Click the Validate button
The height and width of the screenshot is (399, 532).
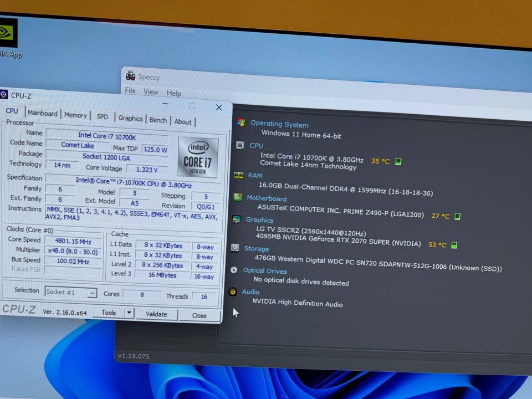[156, 314]
